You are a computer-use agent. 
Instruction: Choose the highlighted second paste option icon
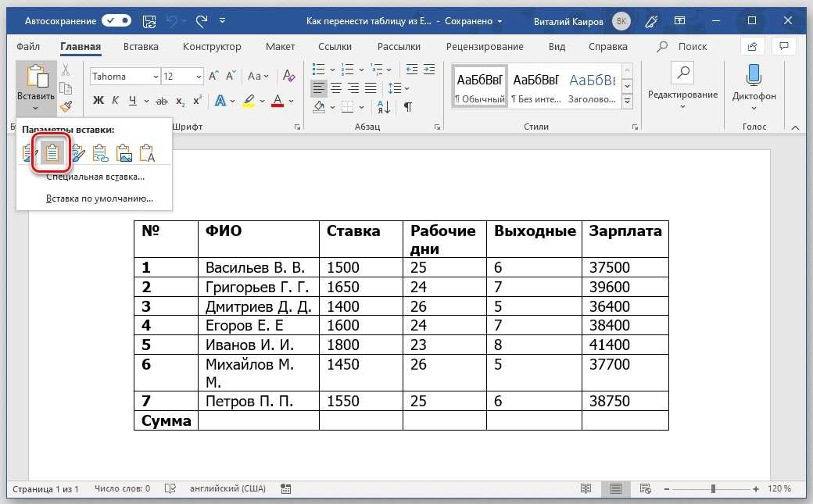(52, 153)
